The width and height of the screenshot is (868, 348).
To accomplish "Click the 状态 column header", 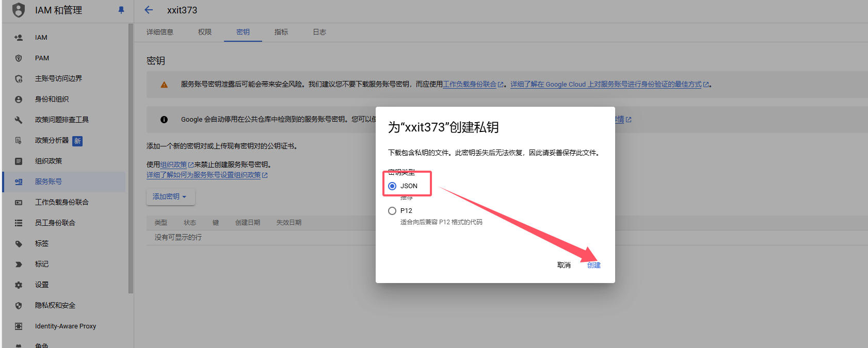I will click(190, 223).
